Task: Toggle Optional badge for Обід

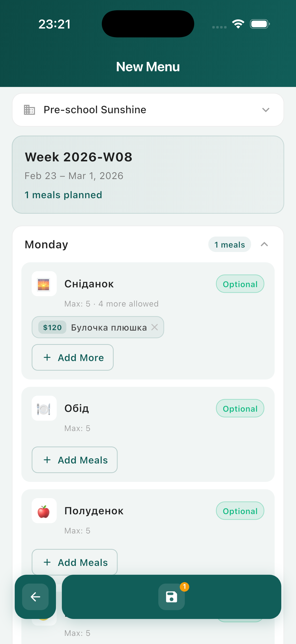Action: [240, 408]
